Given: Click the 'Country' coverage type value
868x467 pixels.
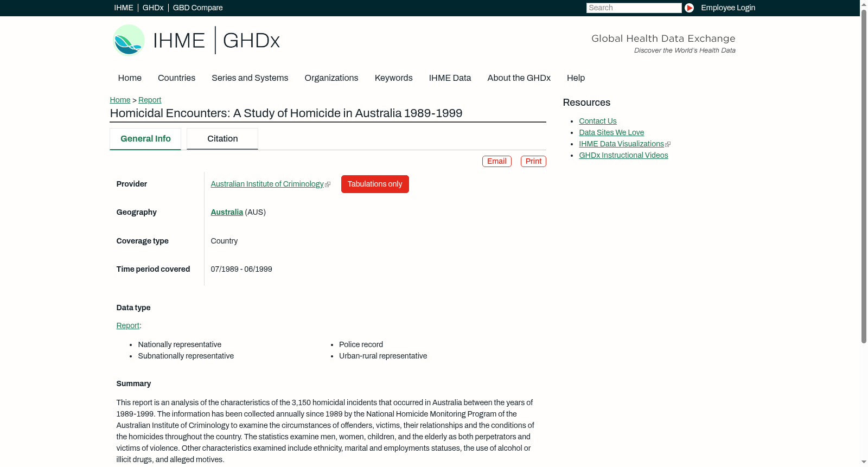Looking at the screenshot, I should pos(224,241).
